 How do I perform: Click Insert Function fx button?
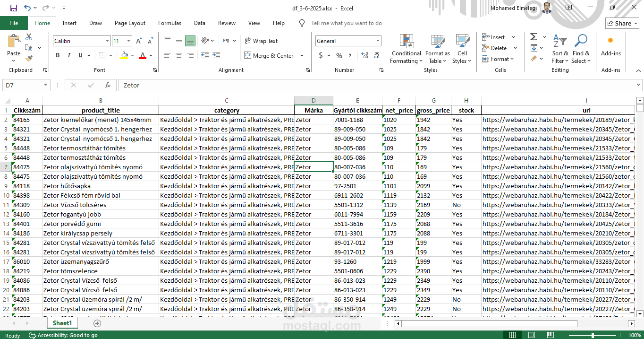pos(108,85)
